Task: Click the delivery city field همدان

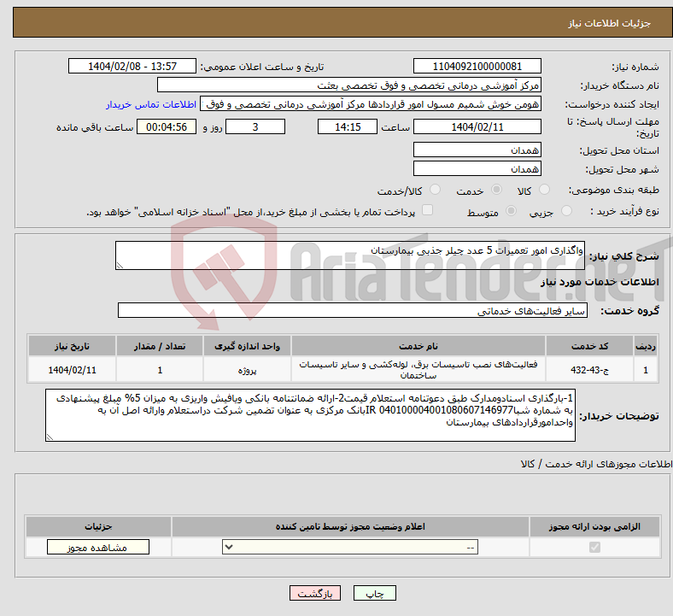Action: pos(477,168)
